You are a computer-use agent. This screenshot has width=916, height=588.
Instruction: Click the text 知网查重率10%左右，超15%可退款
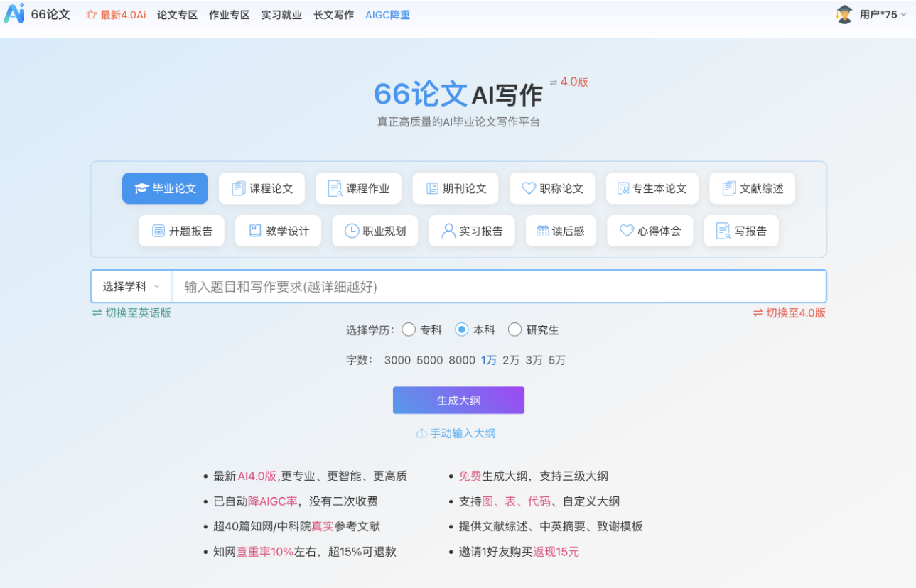coord(305,552)
